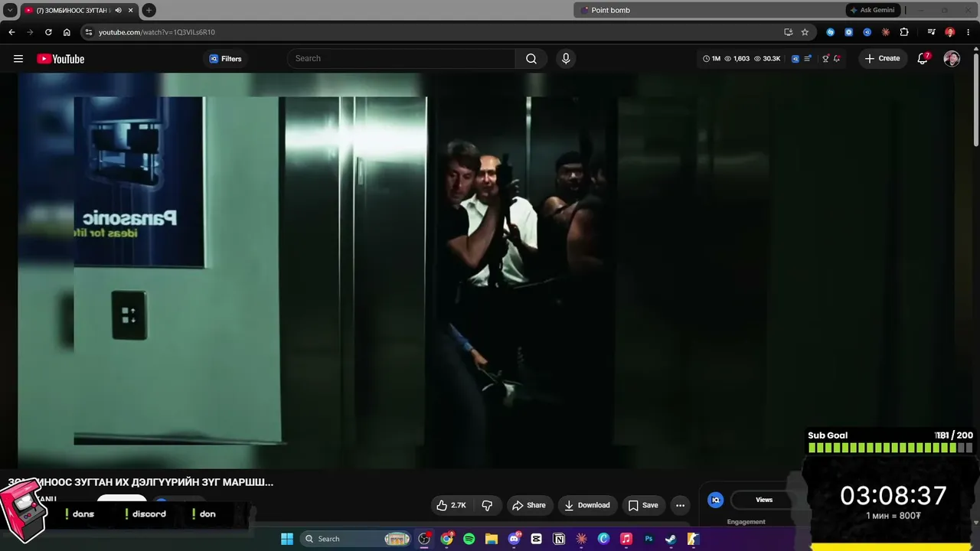
Task: Dislike the video with thumbs down
Action: (x=487, y=505)
